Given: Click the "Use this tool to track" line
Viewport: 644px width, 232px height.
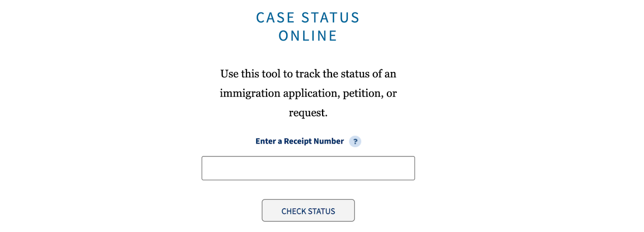Looking at the screenshot, I should [x=308, y=74].
